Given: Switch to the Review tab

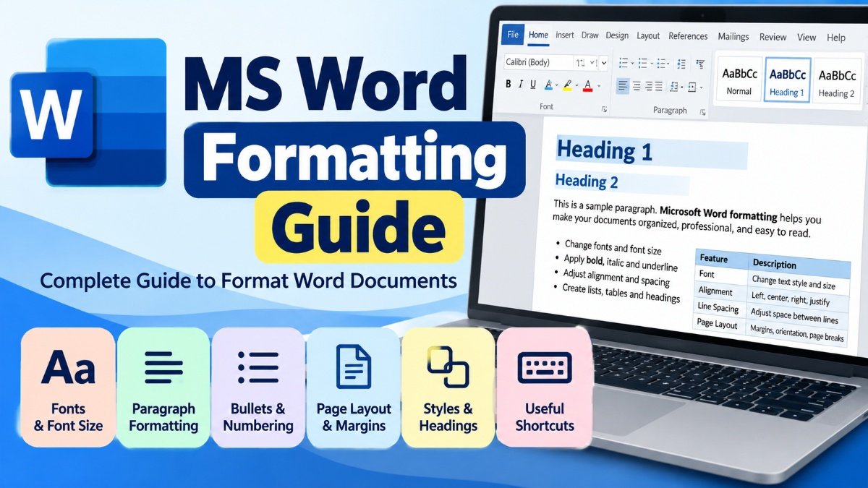Looking at the screenshot, I should click(773, 37).
